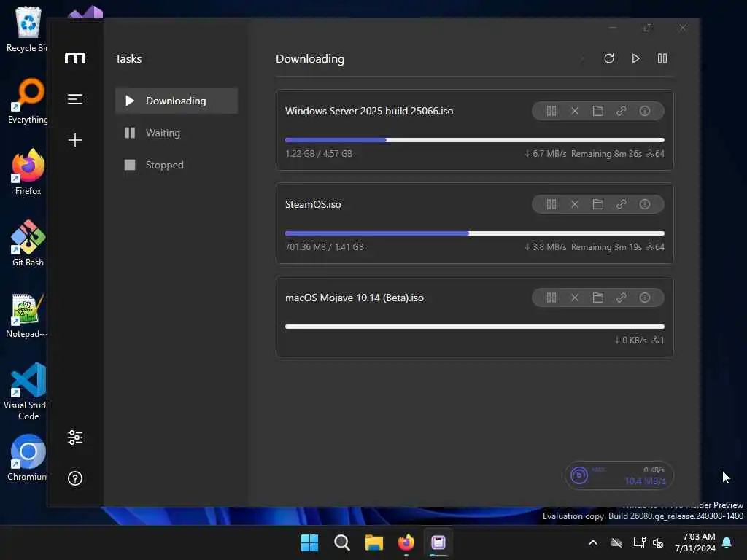Show SteamOS.iso in folder
Screen dimensions: 747x560
click(598, 204)
